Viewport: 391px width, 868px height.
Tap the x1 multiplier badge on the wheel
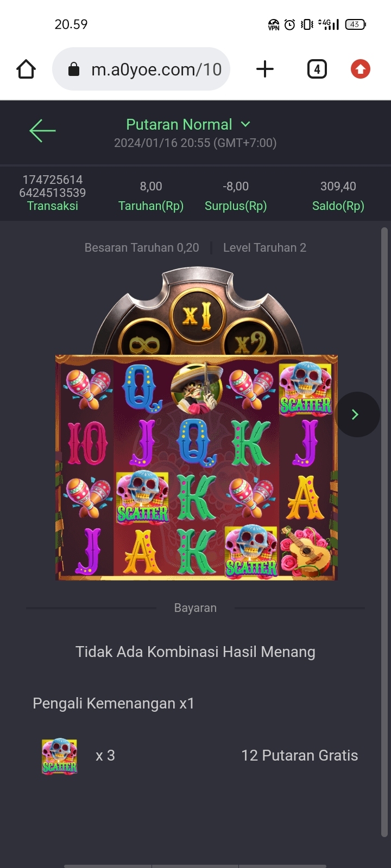coord(198,315)
